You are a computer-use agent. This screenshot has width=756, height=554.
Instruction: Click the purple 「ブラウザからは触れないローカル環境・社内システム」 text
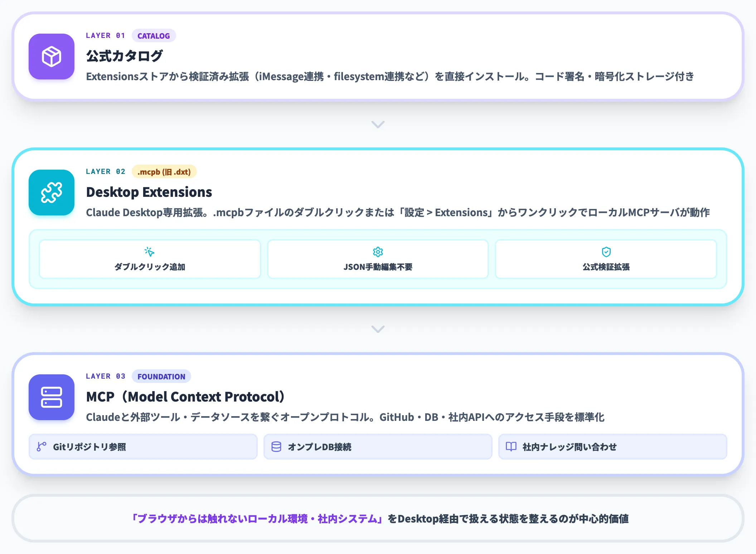pos(258,519)
